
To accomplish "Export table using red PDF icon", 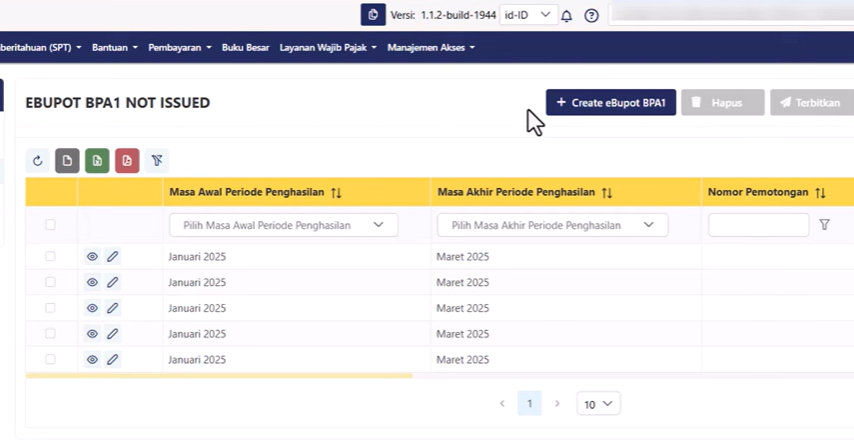I will click(127, 160).
